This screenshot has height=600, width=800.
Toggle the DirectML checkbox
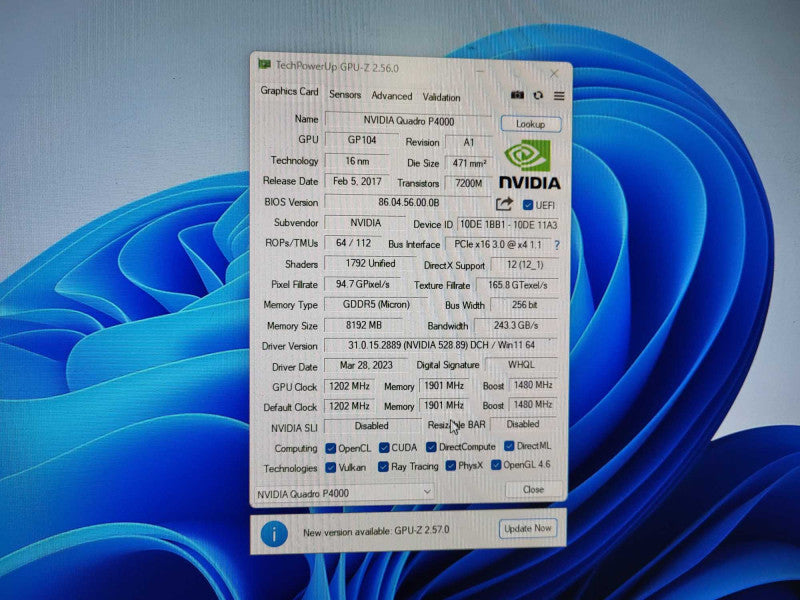(509, 446)
